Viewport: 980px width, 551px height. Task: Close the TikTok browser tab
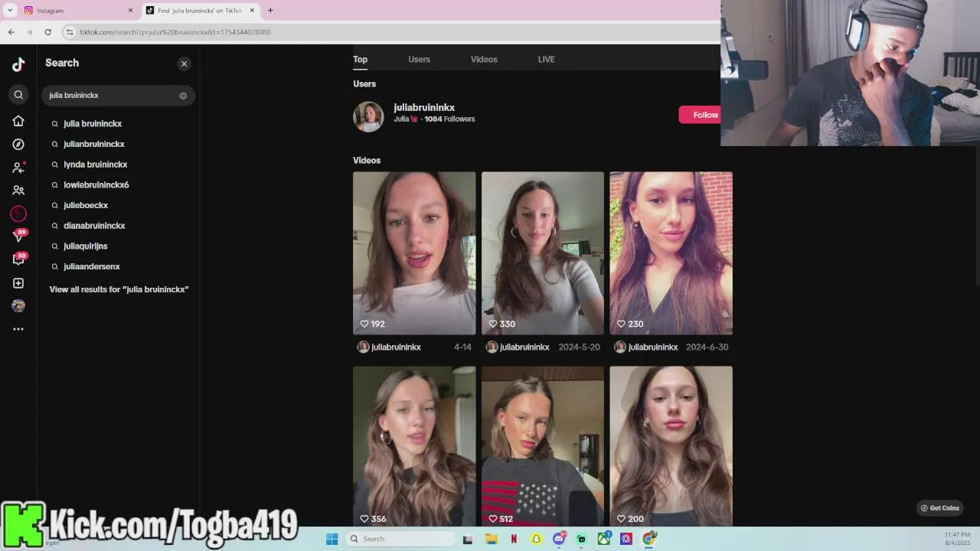click(252, 11)
